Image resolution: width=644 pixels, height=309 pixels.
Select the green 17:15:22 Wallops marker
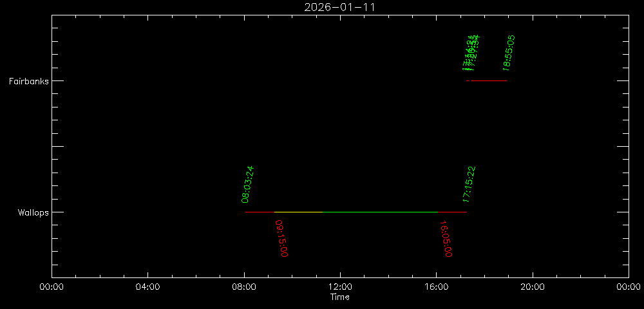pyautogui.click(x=469, y=184)
